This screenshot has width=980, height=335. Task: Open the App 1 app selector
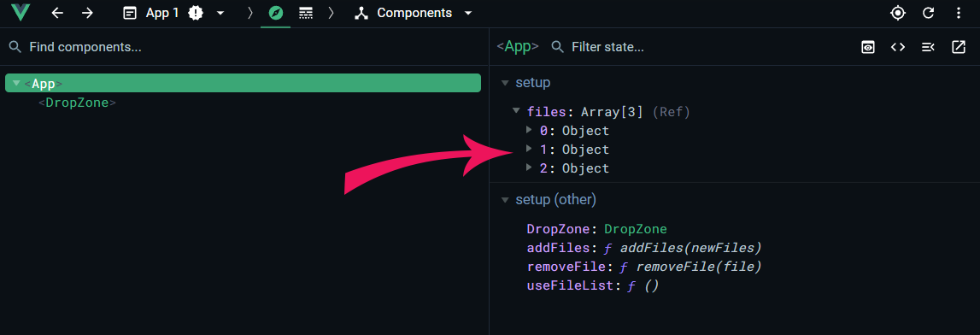[174, 13]
